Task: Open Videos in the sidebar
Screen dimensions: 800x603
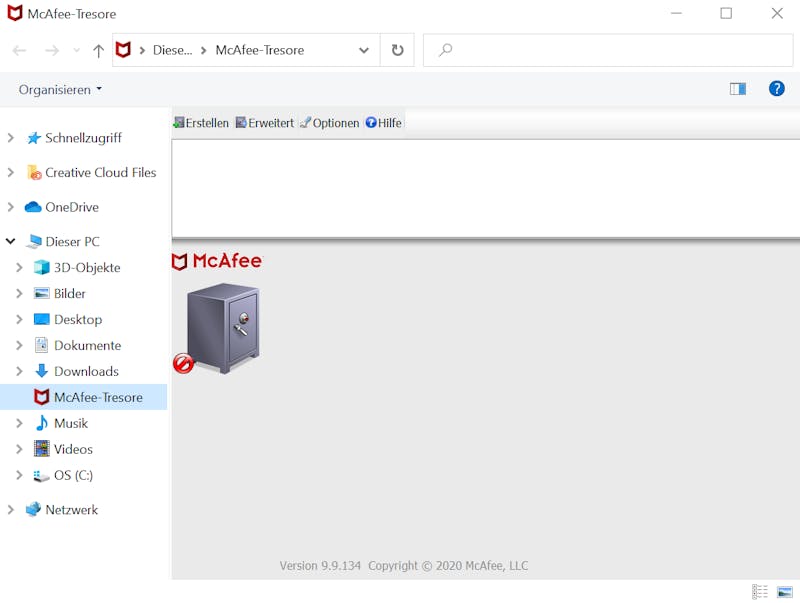Action: click(73, 449)
